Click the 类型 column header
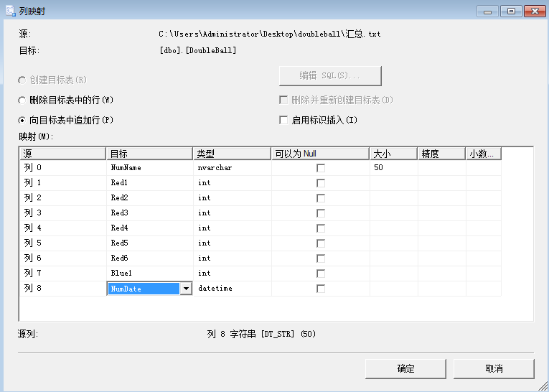Image resolution: width=549 pixels, height=392 pixels. (x=232, y=154)
